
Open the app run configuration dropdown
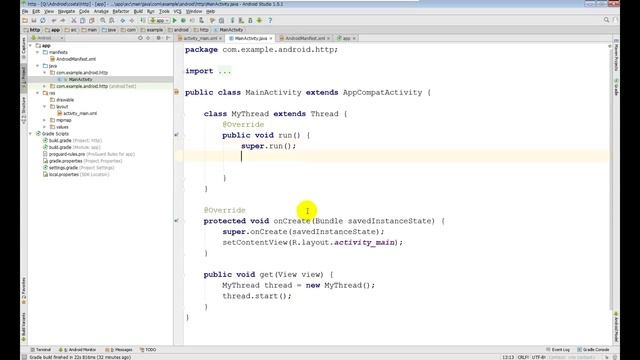click(x=160, y=20)
